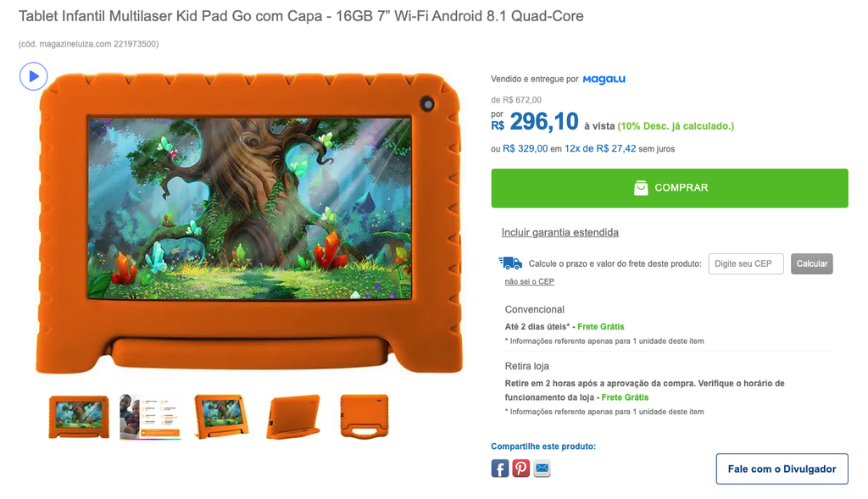The image size is (868, 499).
Task: Share product via email icon
Action: pos(542,469)
